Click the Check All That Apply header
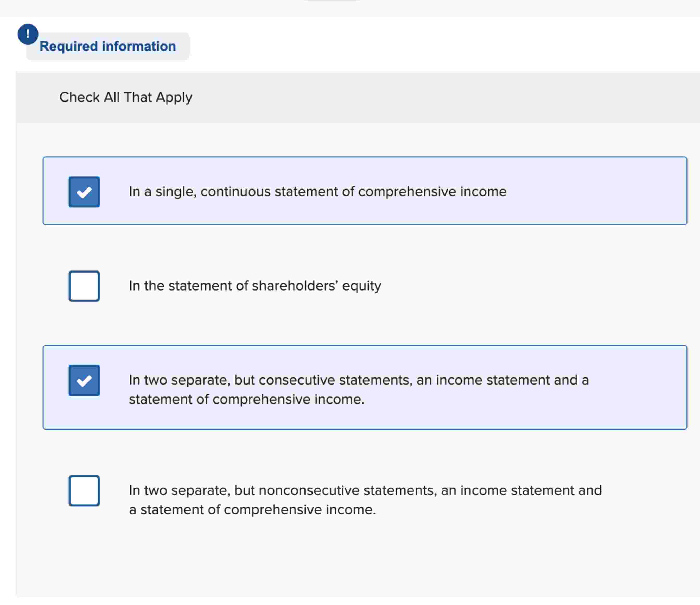The width and height of the screenshot is (700, 605). (125, 97)
